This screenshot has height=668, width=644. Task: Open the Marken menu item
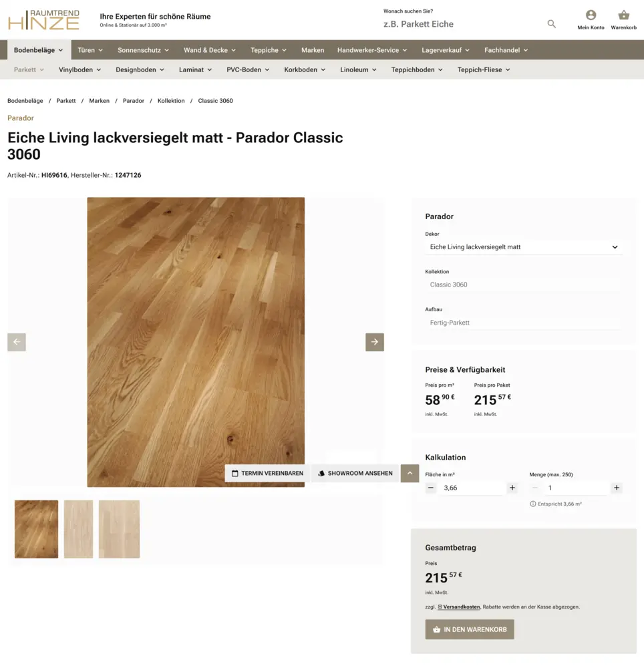tap(313, 50)
